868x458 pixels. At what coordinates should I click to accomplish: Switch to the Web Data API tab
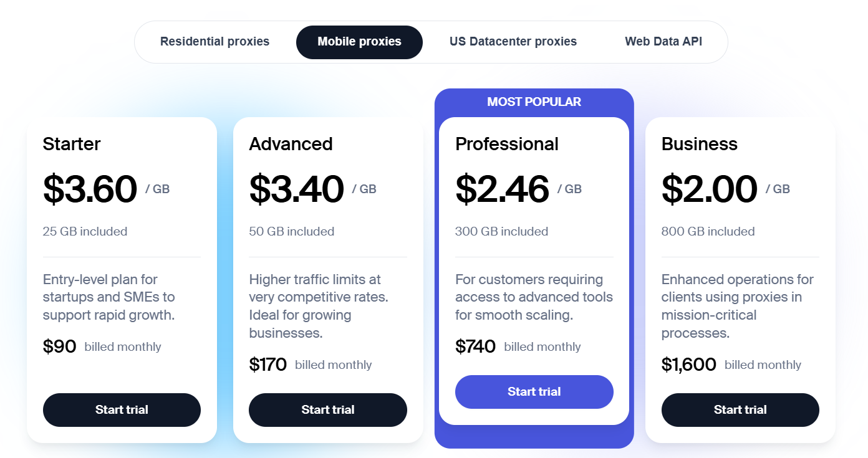coord(663,42)
